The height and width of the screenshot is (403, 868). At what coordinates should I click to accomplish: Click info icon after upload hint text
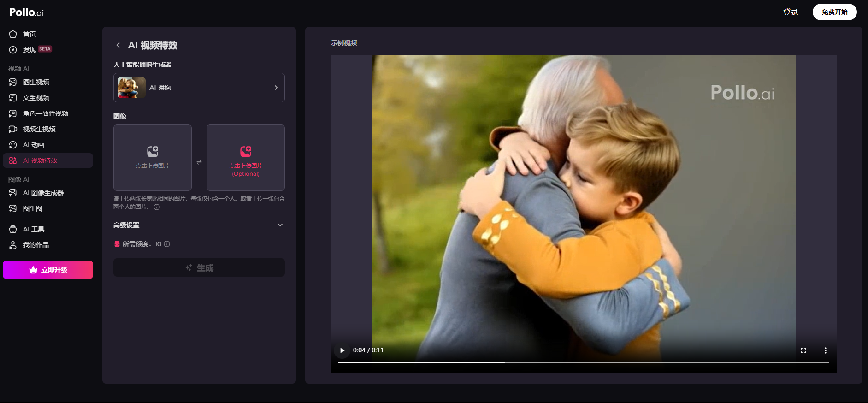click(x=157, y=207)
